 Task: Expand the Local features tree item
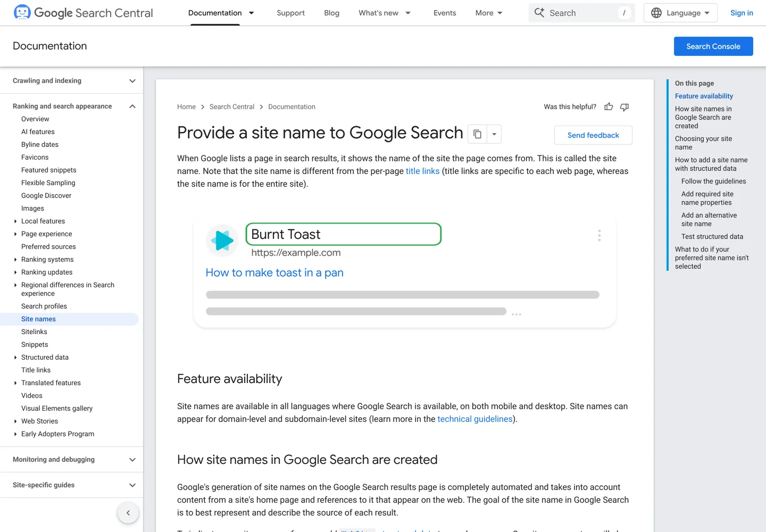click(x=15, y=221)
